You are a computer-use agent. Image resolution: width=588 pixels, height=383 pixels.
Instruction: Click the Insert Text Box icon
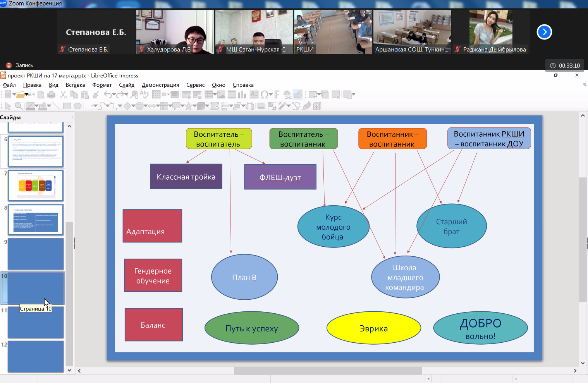point(254,94)
